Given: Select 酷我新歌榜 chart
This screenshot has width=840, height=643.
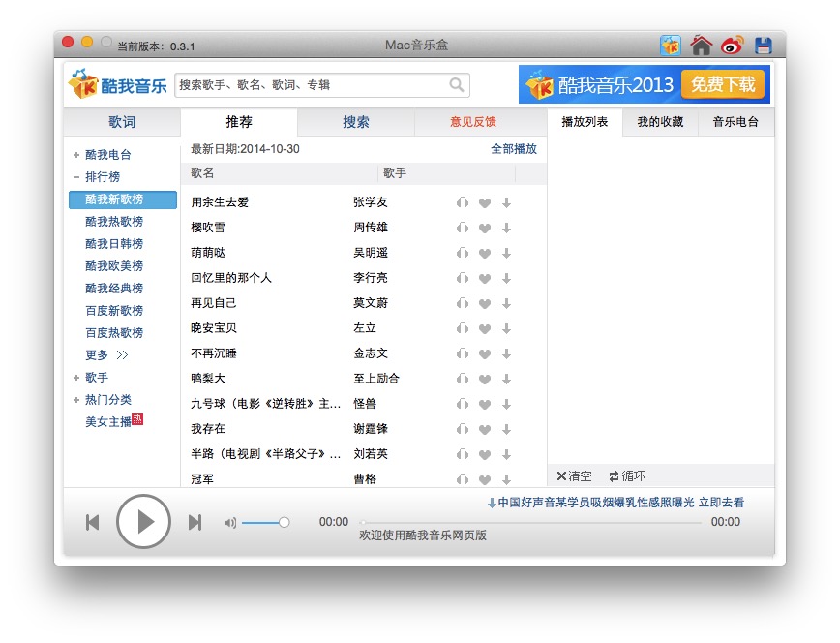Looking at the screenshot, I should [123, 199].
